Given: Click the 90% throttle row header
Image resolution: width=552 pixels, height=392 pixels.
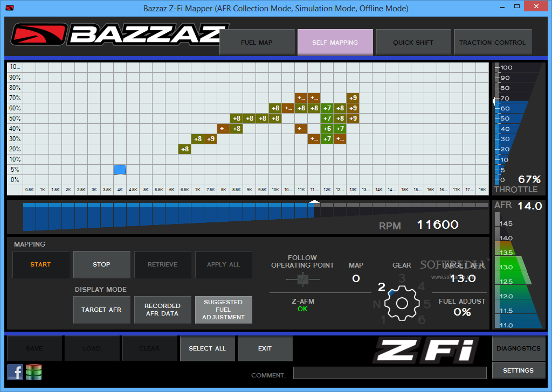Looking at the screenshot, I should [15, 78].
